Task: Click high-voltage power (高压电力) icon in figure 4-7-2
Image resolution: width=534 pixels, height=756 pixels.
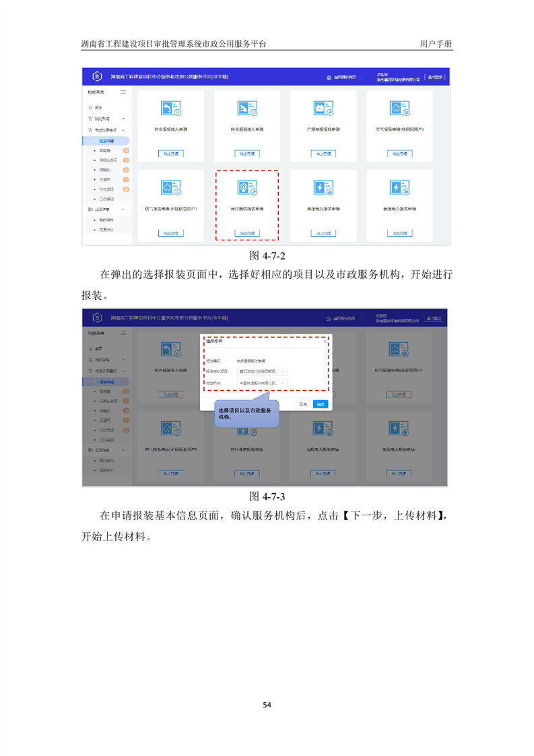Action: click(x=323, y=187)
